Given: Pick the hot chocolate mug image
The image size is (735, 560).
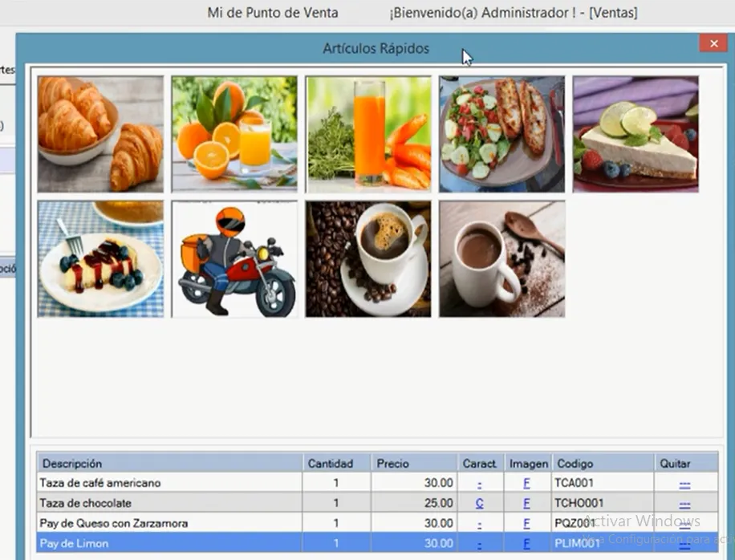Looking at the screenshot, I should click(x=502, y=258).
